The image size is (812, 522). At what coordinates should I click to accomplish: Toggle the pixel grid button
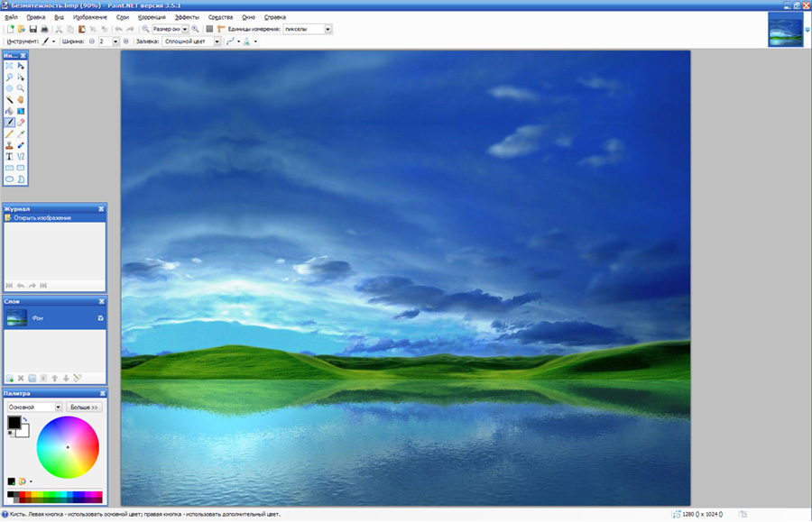click(x=209, y=29)
